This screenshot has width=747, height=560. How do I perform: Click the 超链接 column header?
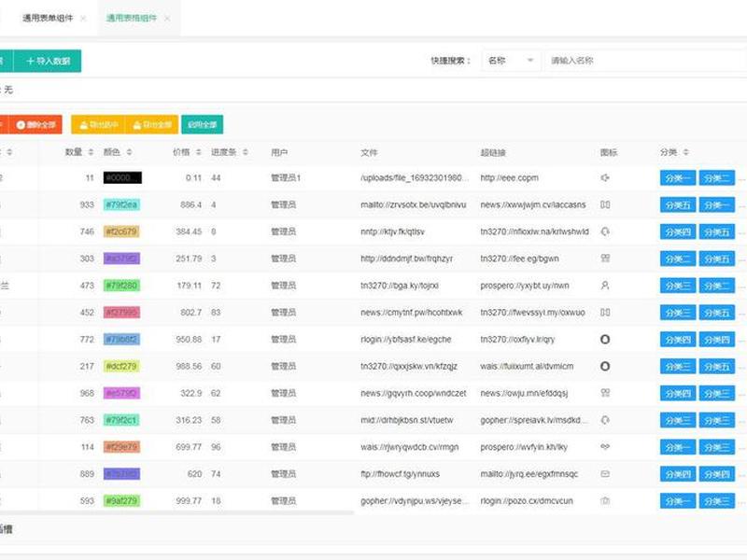493,152
